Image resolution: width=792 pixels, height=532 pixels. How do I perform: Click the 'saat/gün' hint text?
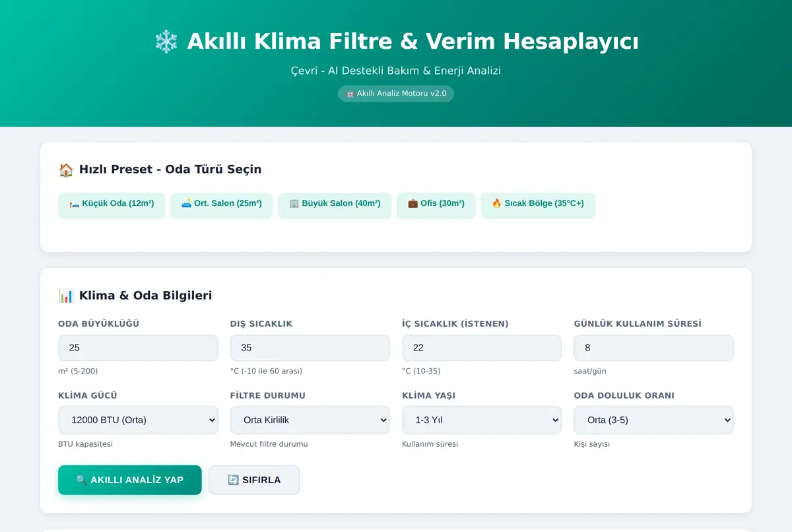click(x=590, y=371)
